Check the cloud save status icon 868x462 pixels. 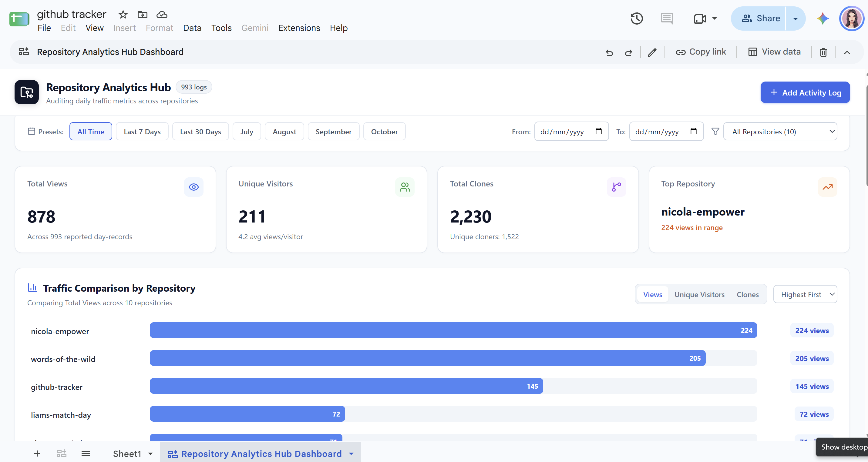[x=162, y=15]
